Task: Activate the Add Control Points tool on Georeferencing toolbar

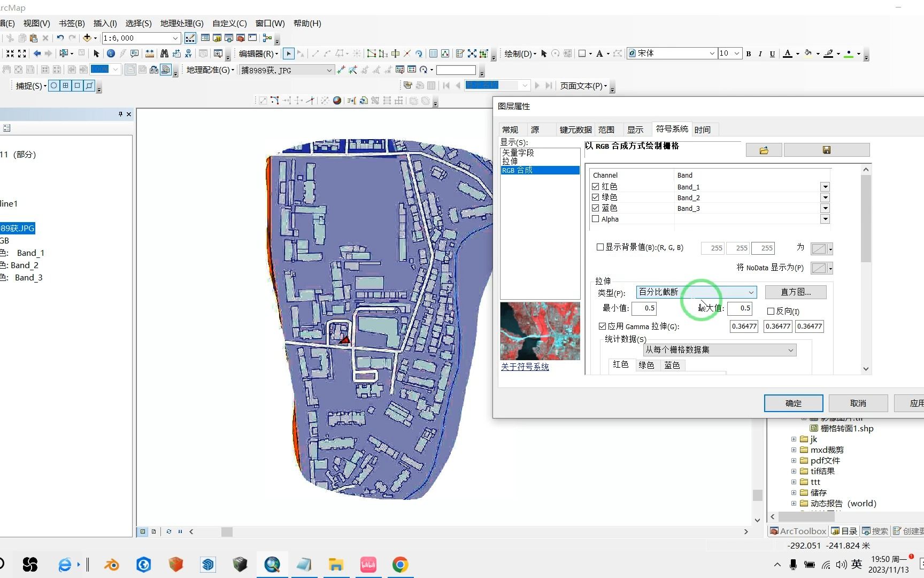Action: tap(342, 70)
